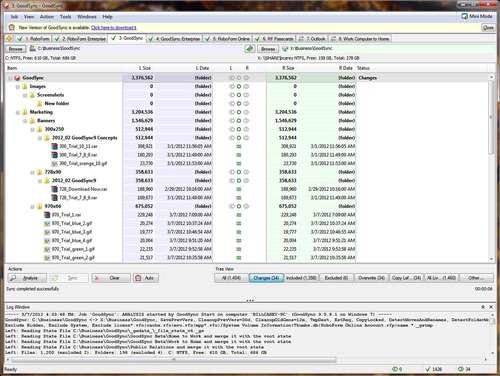This screenshot has height=376, width=500.
Task: Show Excluded (6) items filter
Action: pyautogui.click(x=336, y=278)
